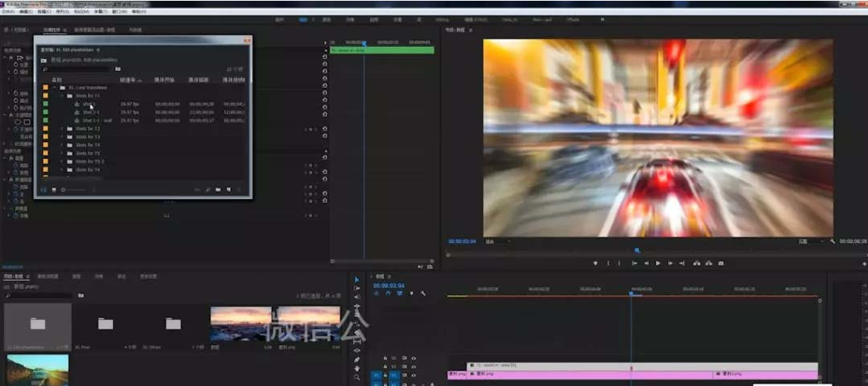Switch to the Metadata tab beside Effect Controls
This screenshot has height=386, width=868.
pyautogui.click(x=136, y=30)
